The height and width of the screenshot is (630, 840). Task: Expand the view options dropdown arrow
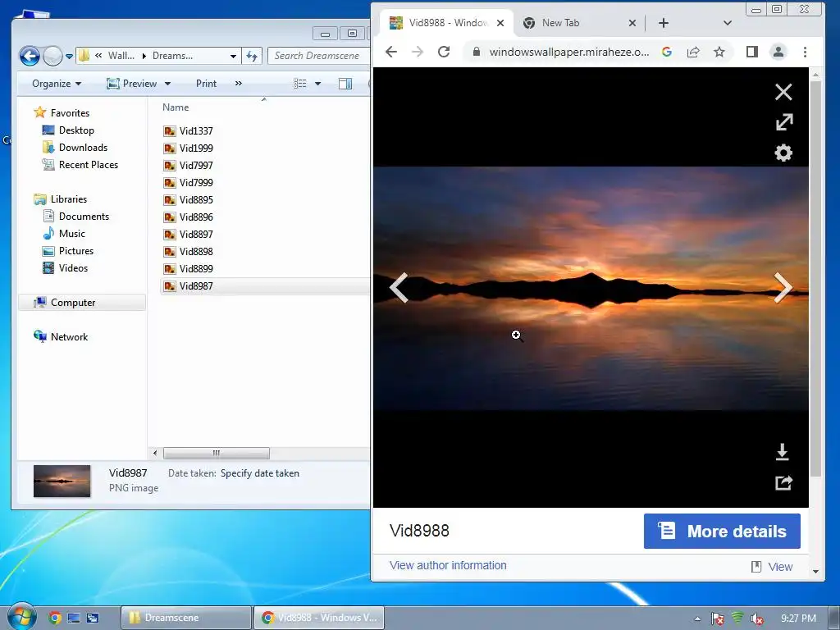(x=317, y=84)
